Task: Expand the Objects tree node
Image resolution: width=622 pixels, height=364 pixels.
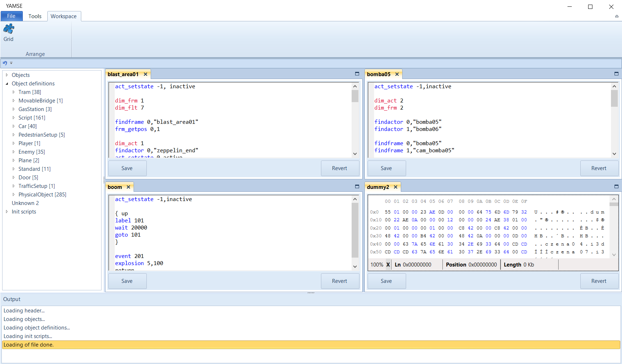Action: [x=7, y=75]
